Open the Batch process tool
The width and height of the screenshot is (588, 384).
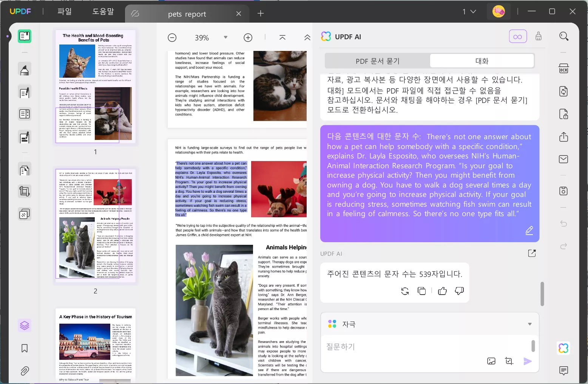(x=25, y=214)
